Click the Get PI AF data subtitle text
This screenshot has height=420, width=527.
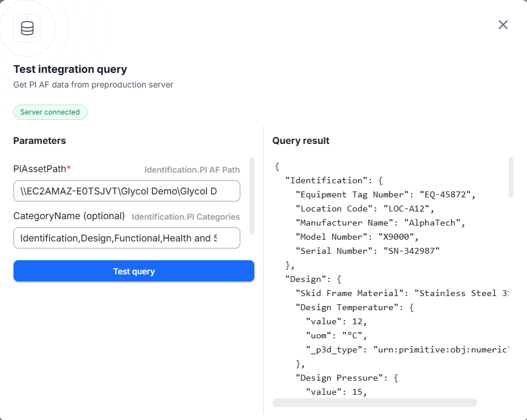93,85
